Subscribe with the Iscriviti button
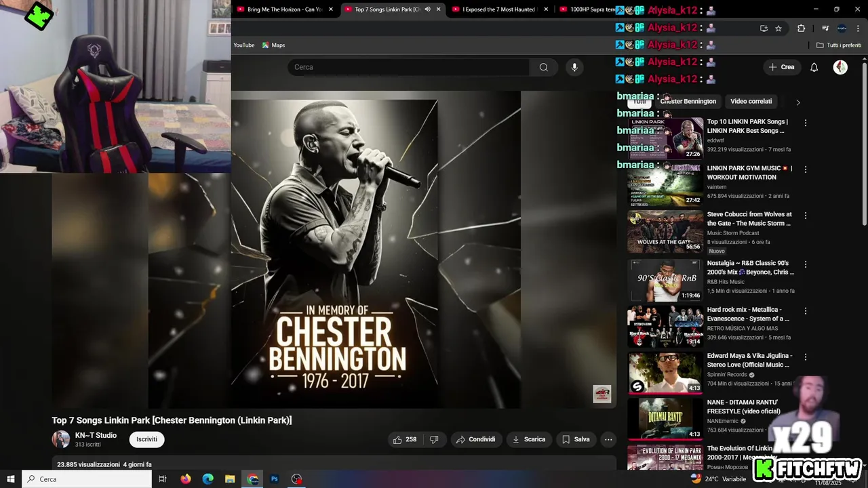Image resolution: width=868 pixels, height=488 pixels. click(x=146, y=439)
